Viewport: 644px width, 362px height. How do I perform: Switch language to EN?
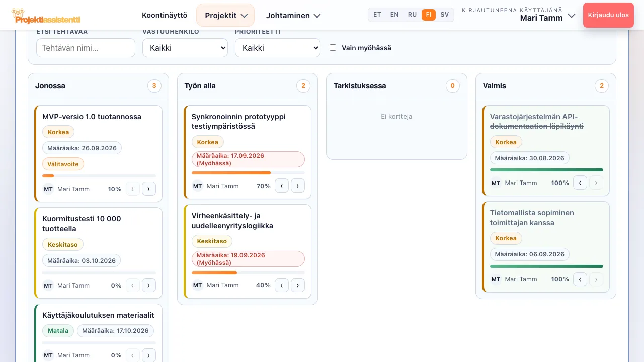(394, 15)
